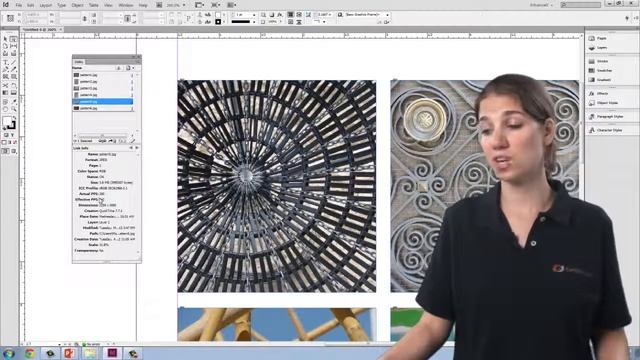Open the File menu
The image size is (640, 360).
point(19,5)
